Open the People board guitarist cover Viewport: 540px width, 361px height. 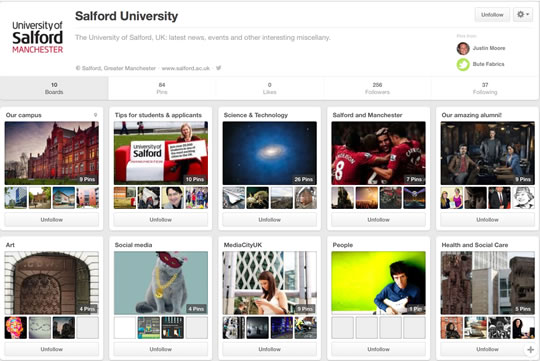pos(378,283)
